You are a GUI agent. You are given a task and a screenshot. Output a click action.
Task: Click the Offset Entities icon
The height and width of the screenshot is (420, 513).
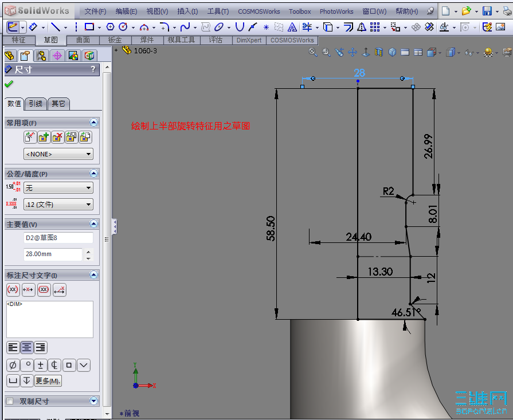pos(348,27)
